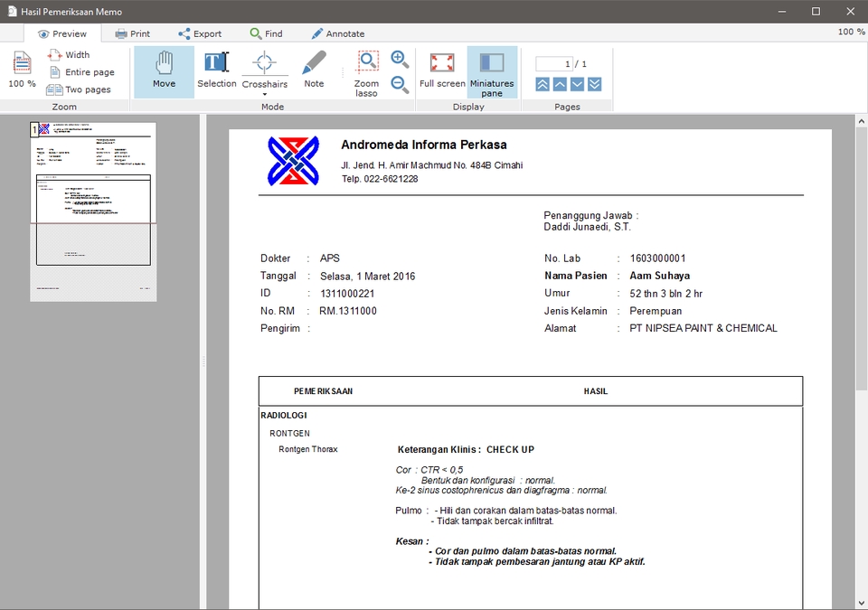This screenshot has width=868, height=610.
Task: Click 'Keterangan Klinis : CHECK UP' text
Action: [x=467, y=449]
